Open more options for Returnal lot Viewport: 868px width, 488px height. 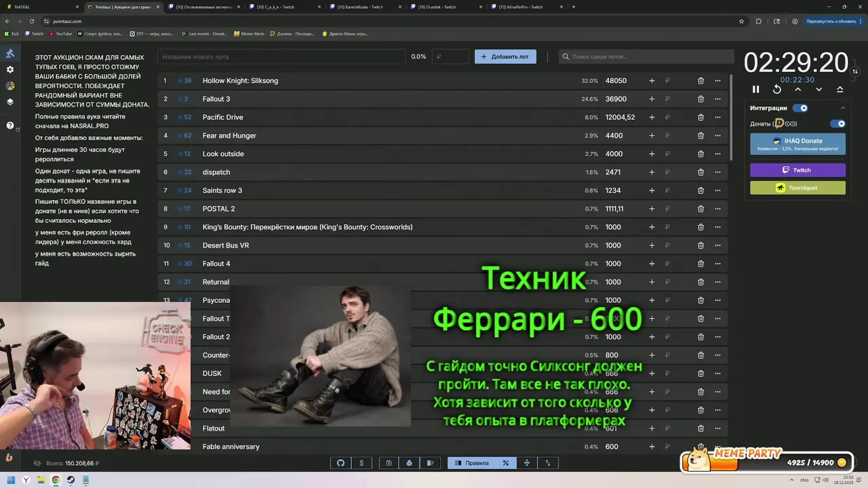pyautogui.click(x=717, y=282)
